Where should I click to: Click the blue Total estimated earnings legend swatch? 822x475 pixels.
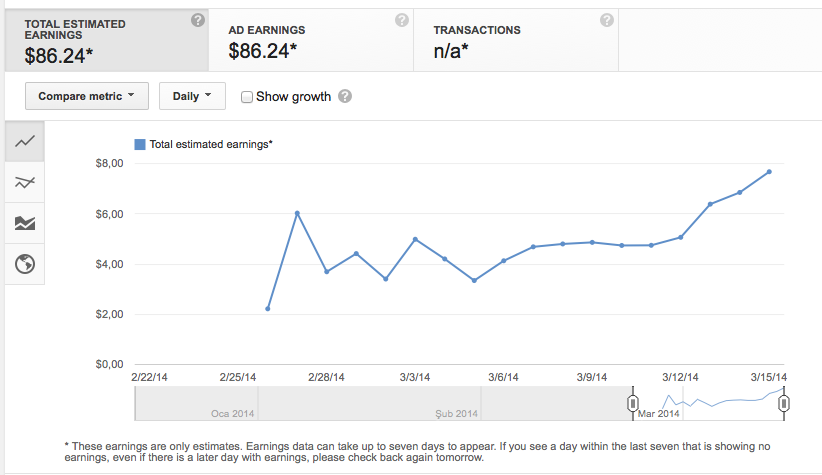click(140, 145)
